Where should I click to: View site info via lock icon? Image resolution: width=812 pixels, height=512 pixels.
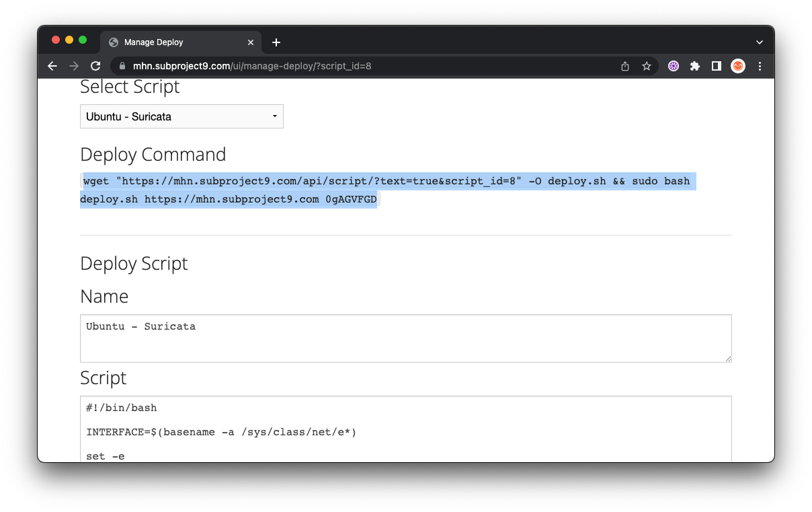coord(122,66)
